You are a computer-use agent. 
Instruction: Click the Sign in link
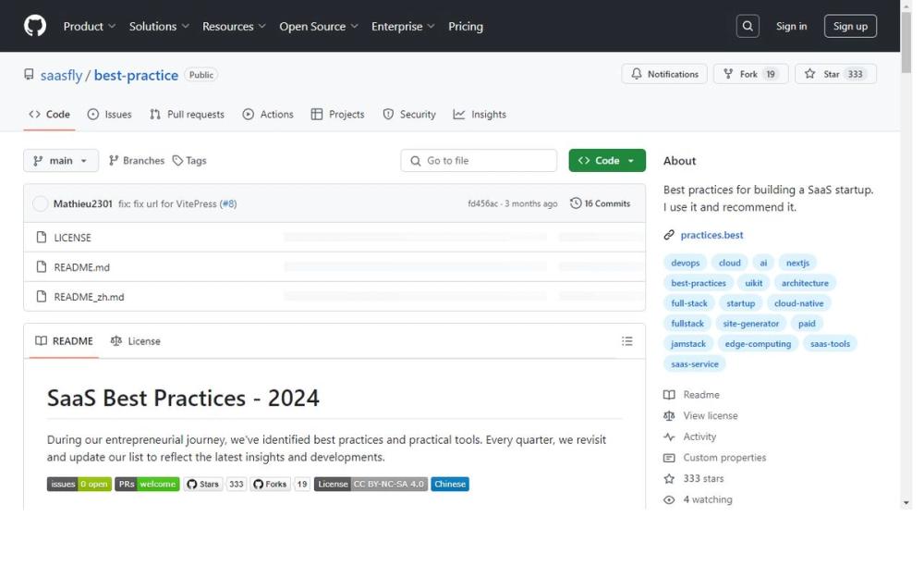point(792,26)
